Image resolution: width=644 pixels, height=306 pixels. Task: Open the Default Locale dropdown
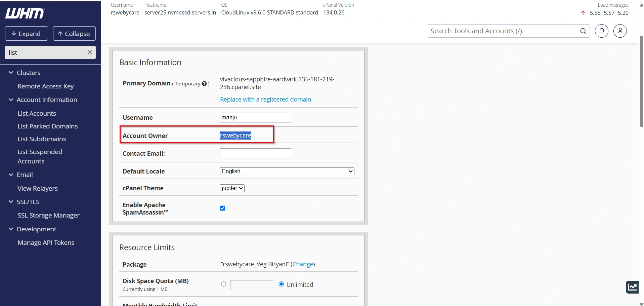[x=287, y=171]
